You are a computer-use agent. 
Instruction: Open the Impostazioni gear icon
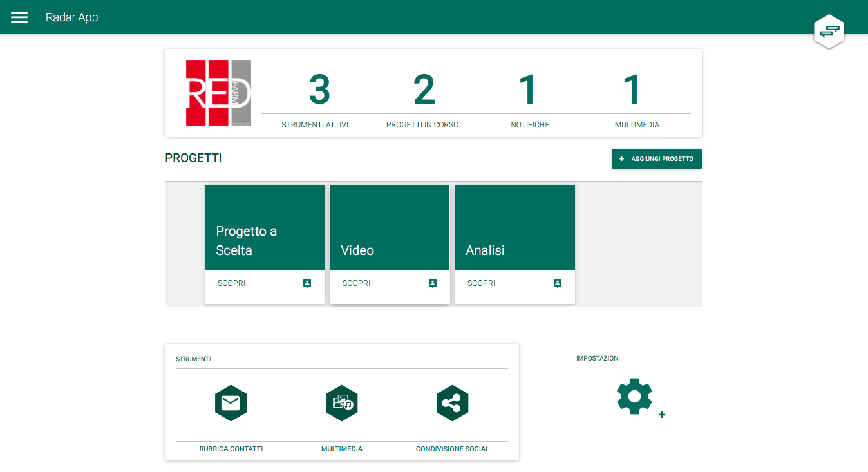[635, 397]
